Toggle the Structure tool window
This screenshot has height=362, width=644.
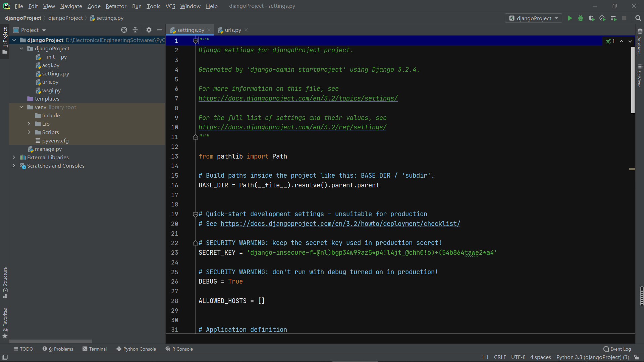click(5, 282)
